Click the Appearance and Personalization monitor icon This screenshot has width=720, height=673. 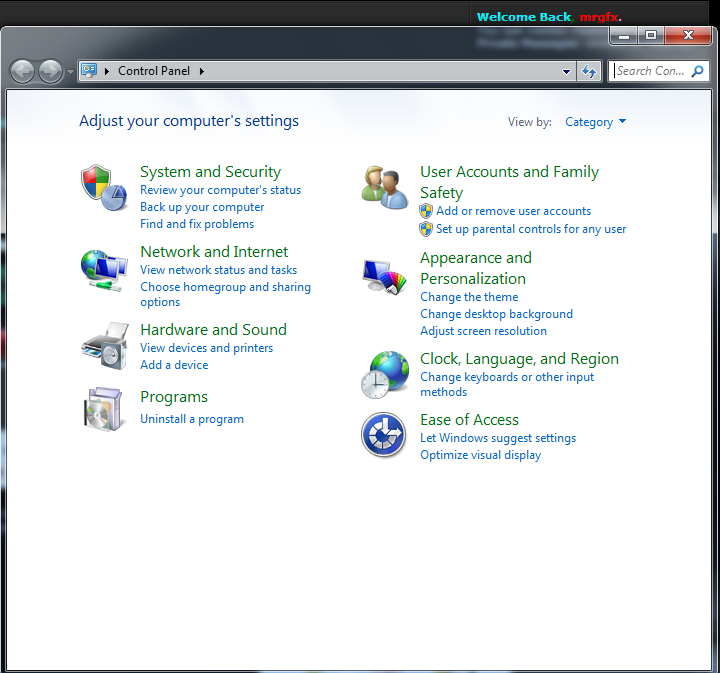click(x=385, y=276)
